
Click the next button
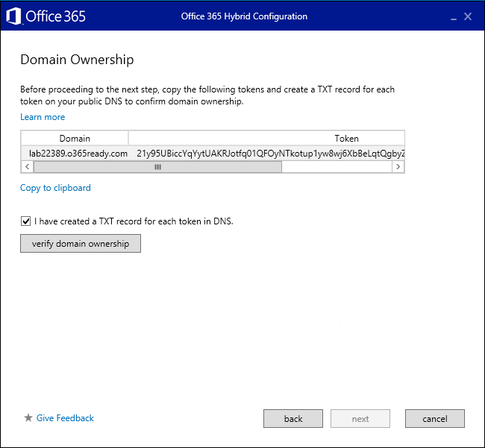(x=360, y=419)
